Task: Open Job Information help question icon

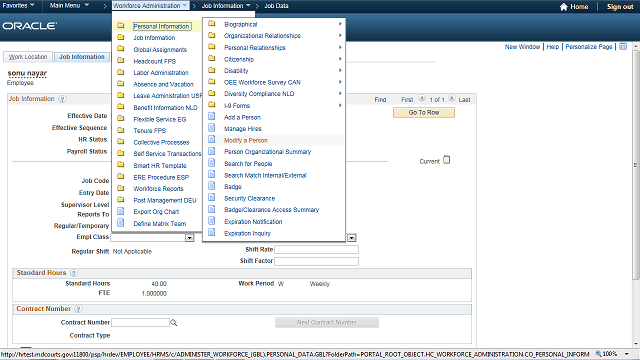Action: [62, 99]
